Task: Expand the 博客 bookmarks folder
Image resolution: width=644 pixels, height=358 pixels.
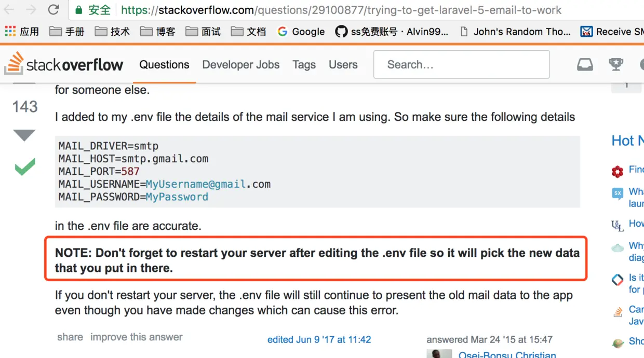Action: click(158, 32)
